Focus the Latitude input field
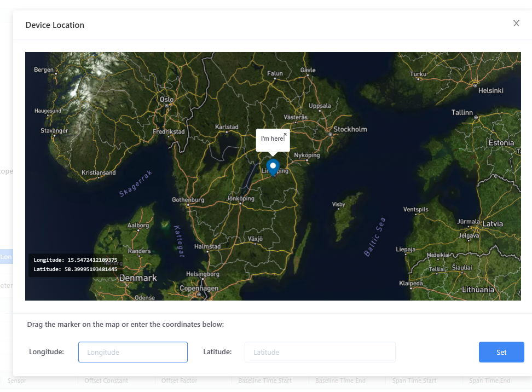The image size is (532, 392). pos(320,352)
